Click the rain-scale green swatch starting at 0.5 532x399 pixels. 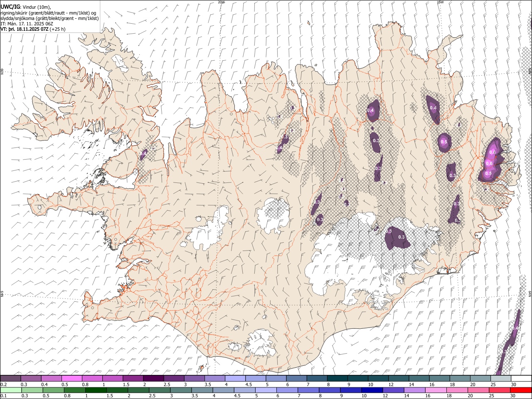pos(54,390)
